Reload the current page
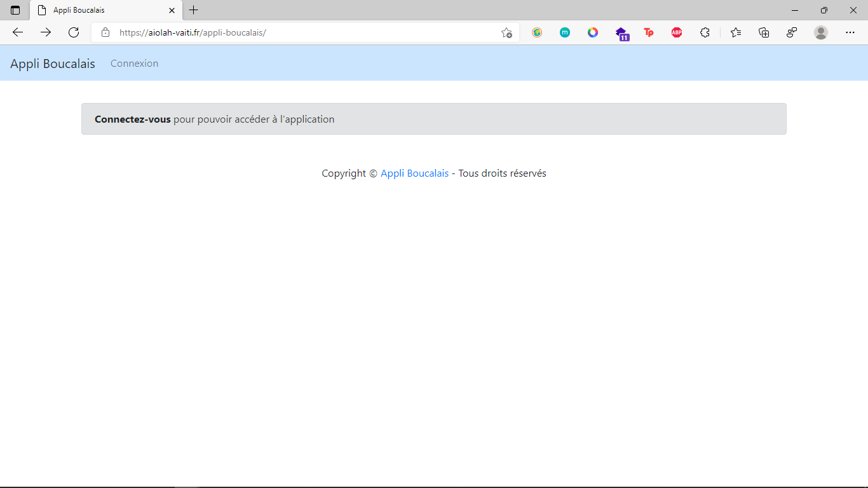 [x=74, y=32]
